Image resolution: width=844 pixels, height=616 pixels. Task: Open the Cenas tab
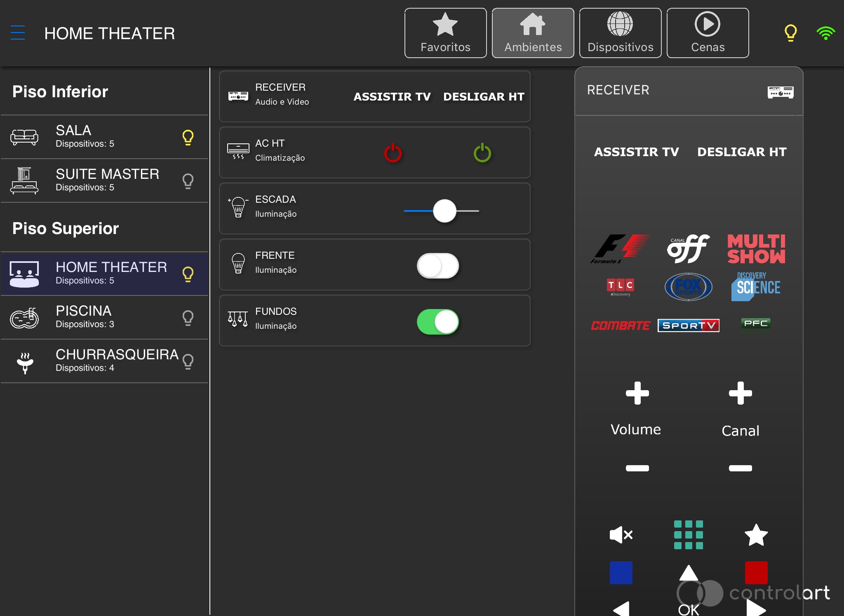click(708, 33)
